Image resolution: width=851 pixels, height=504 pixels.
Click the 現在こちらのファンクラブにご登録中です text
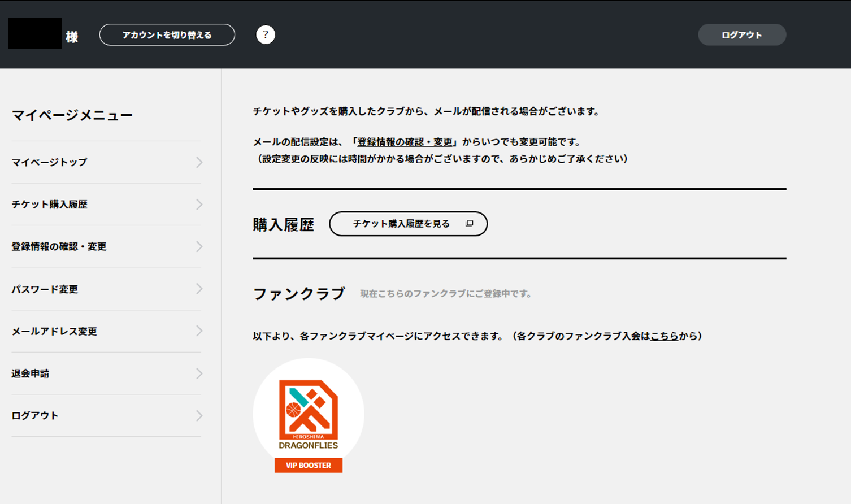click(446, 294)
